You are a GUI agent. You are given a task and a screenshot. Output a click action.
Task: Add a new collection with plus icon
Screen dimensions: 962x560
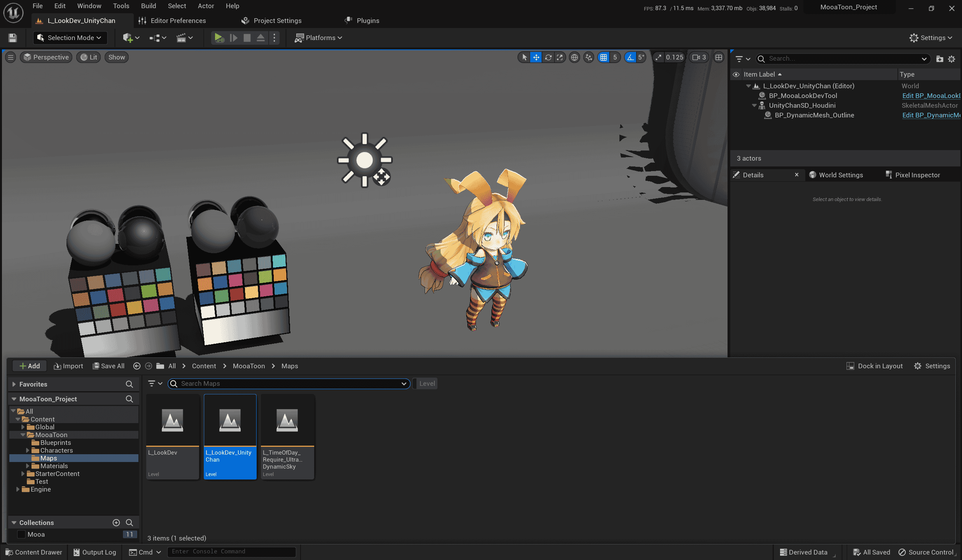coord(116,523)
